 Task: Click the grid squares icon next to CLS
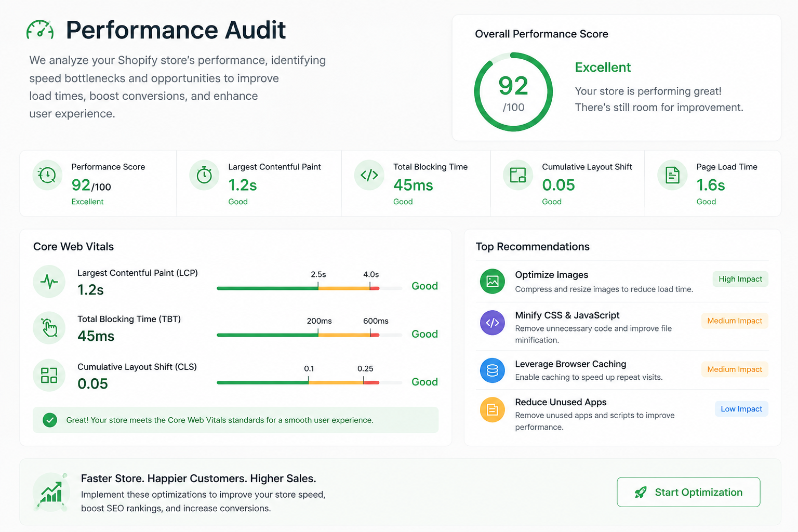pyautogui.click(x=49, y=375)
